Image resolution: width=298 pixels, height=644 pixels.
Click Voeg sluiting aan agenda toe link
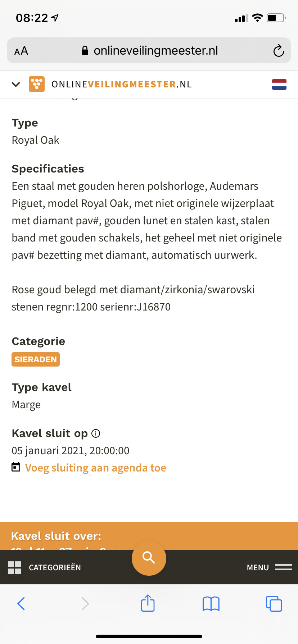pos(96,468)
